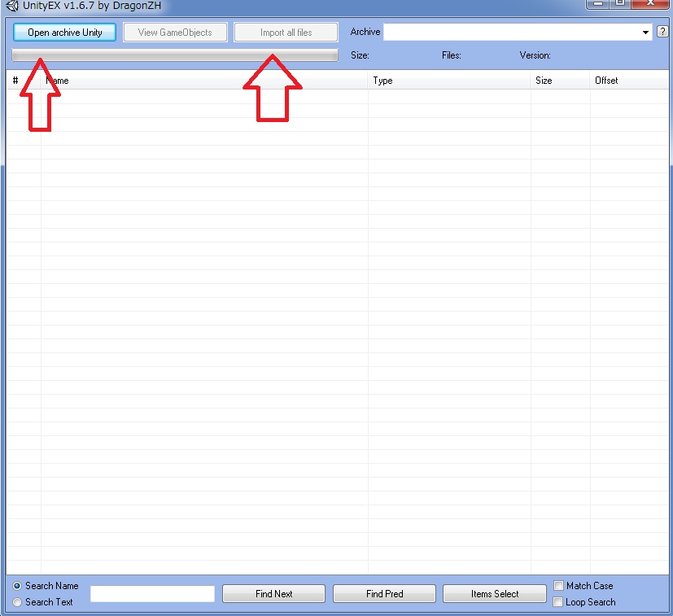Open the help question mark button

point(662,32)
